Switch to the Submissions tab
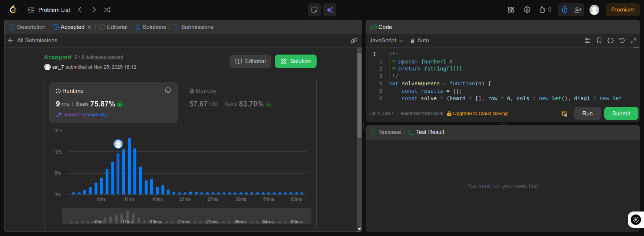Viewport: 644px width, 236px height. [197, 27]
